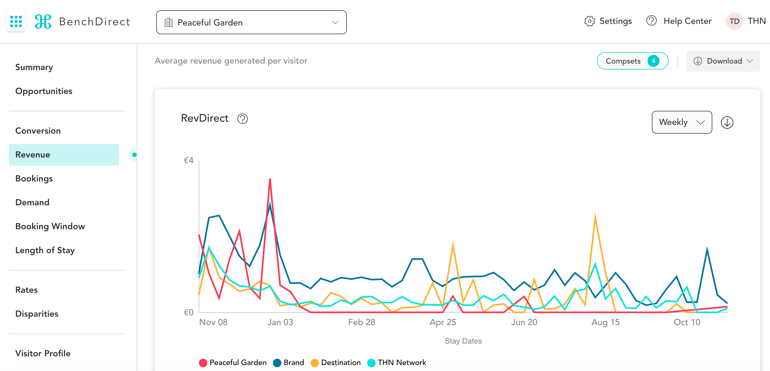Toggle Brand legend series visibility
Viewport: 770px width, 371px height.
(288, 363)
